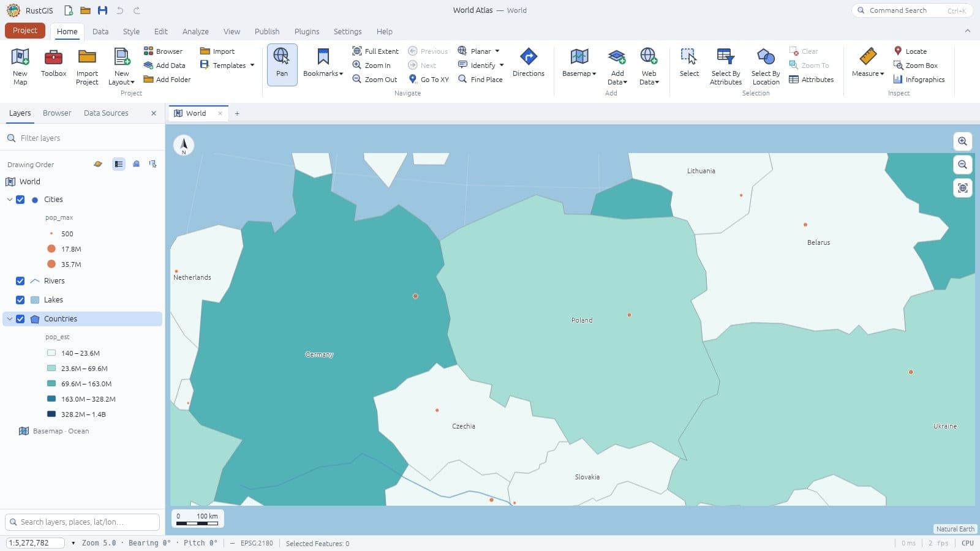The image size is (980, 551).
Task: Click the Filter layers input field
Action: (82, 138)
